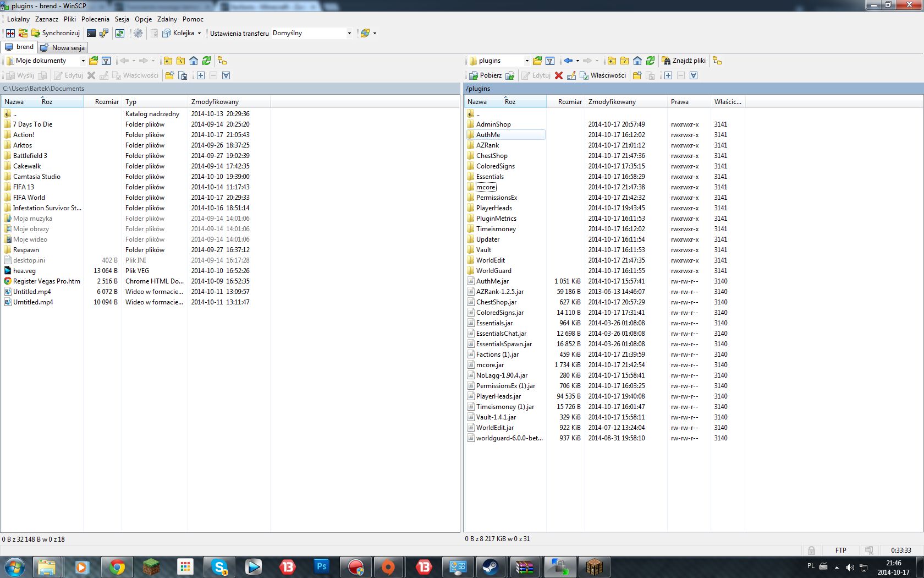The height and width of the screenshot is (578, 924).
Task: Refresh the local panel
Action: (206, 61)
